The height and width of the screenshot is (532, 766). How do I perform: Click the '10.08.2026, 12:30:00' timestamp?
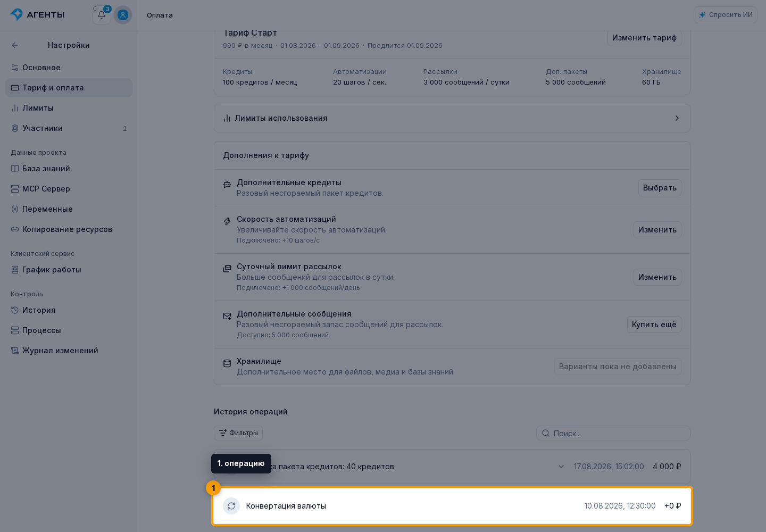[620, 506]
